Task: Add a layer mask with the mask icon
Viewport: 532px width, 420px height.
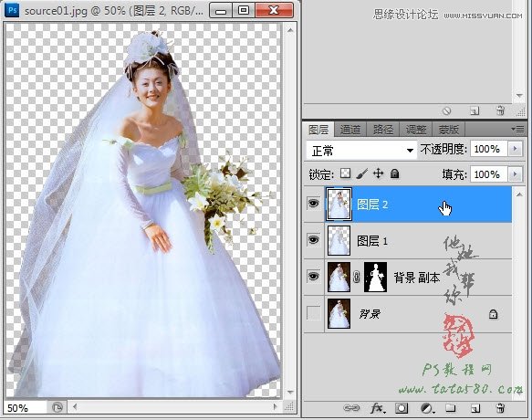Action: click(x=402, y=408)
